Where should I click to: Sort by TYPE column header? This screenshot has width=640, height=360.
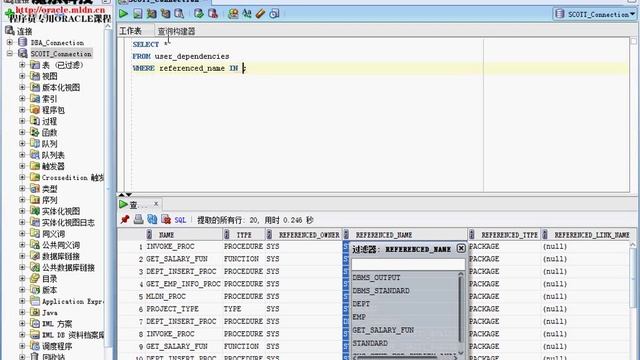pos(244,235)
